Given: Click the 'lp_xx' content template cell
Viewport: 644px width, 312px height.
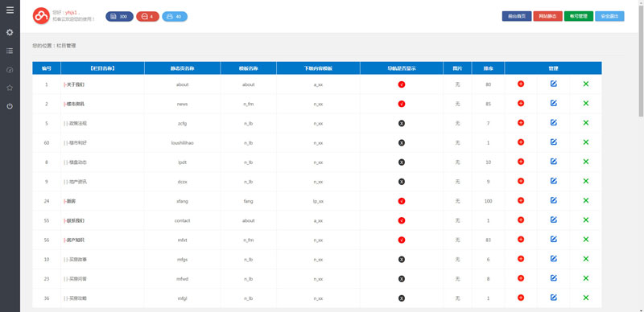Looking at the screenshot, I should [318, 201].
